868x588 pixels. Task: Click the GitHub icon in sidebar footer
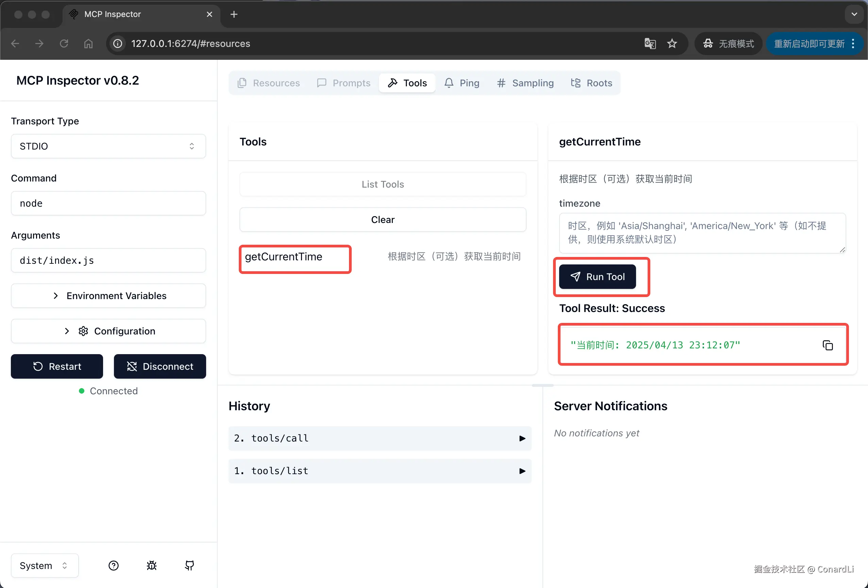pyautogui.click(x=189, y=565)
